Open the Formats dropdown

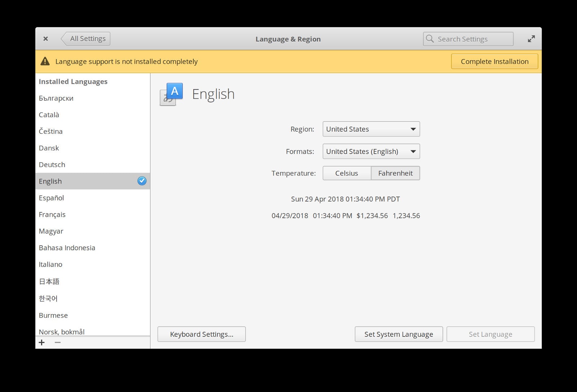(x=371, y=151)
